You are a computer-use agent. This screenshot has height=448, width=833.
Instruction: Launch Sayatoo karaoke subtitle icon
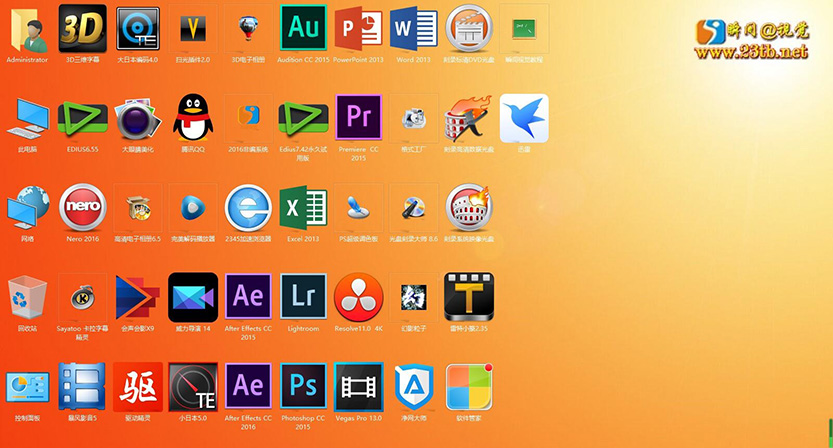click(x=82, y=297)
